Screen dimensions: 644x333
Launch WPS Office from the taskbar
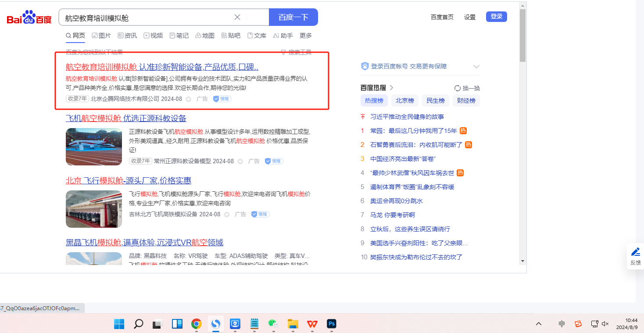(x=312, y=324)
